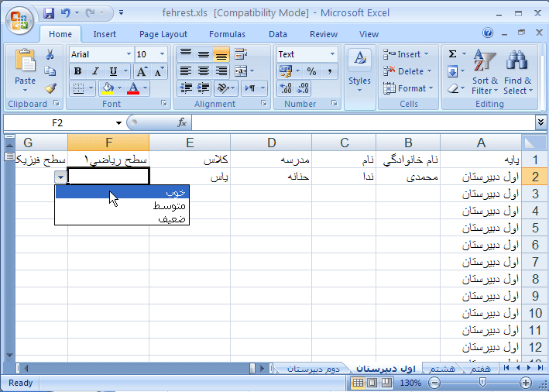Toggle Italic formatting

(94, 71)
